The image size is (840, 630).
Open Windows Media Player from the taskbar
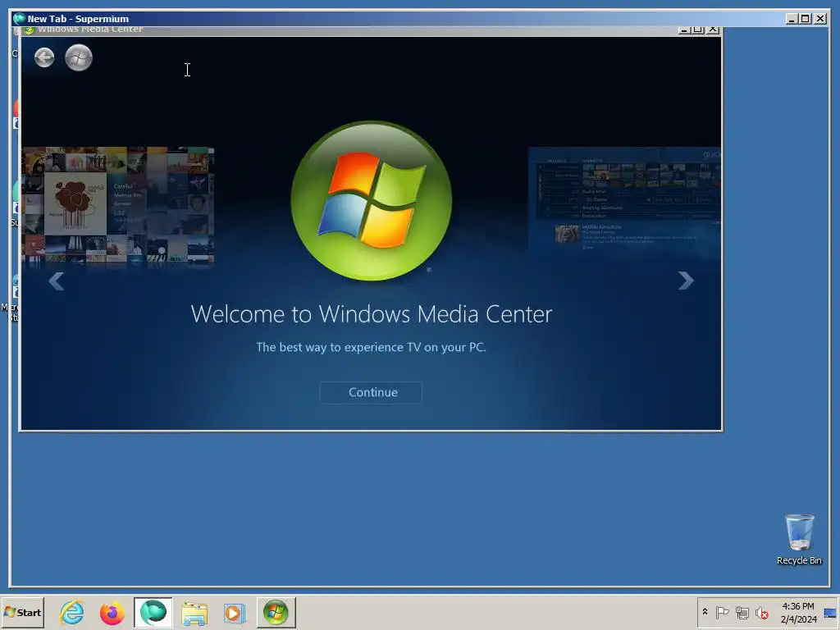(x=234, y=613)
